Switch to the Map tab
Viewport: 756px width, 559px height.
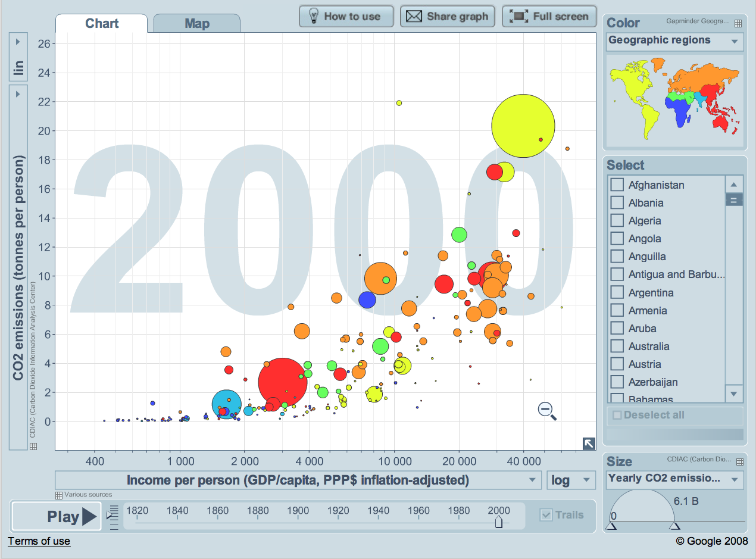tap(197, 24)
